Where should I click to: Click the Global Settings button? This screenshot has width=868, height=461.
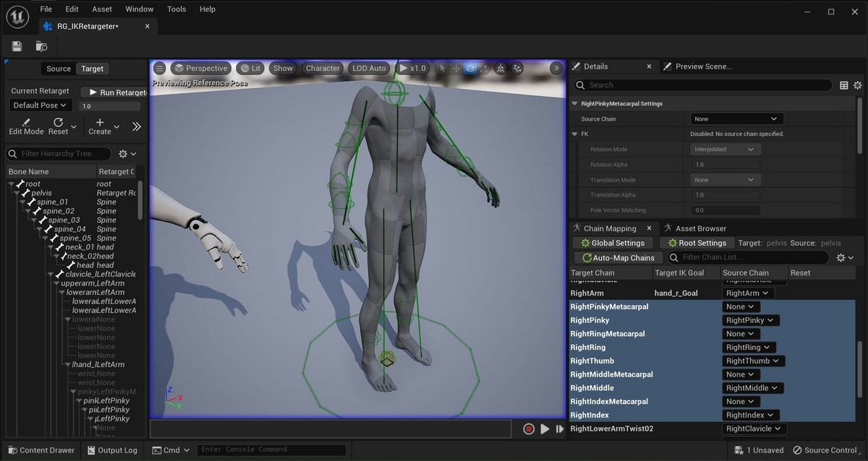coord(613,243)
